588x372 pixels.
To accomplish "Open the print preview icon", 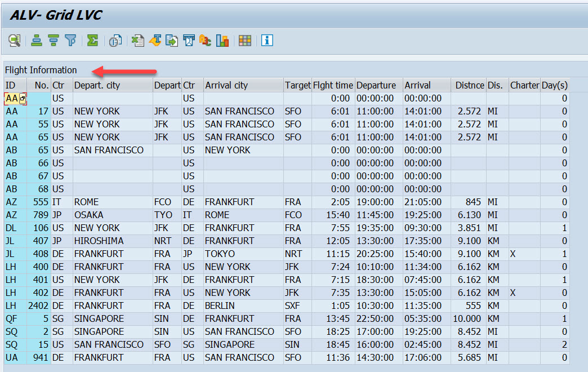I will [x=114, y=40].
